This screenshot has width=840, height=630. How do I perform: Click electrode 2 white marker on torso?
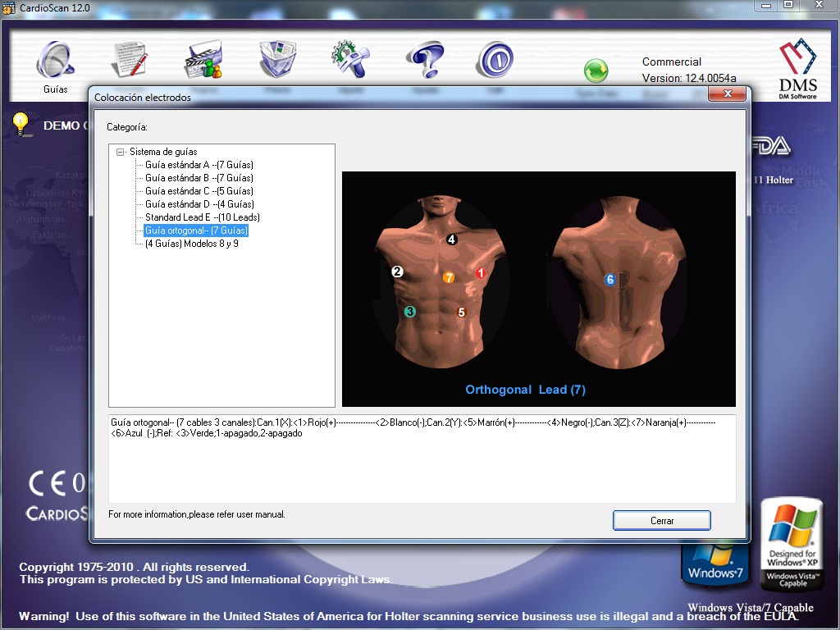(397, 272)
